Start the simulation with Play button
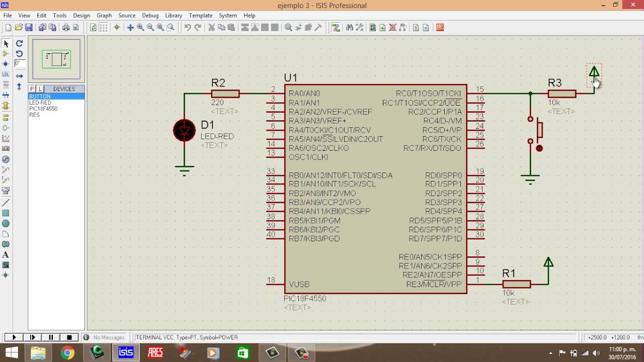Image resolution: width=644 pixels, height=362 pixels. (x=14, y=337)
